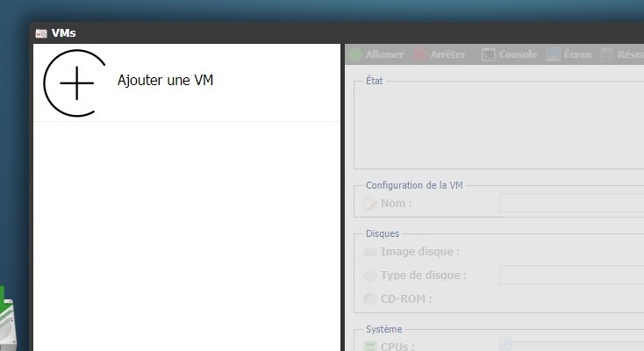Click the Console terminal icon
644x351 pixels.
click(x=489, y=54)
